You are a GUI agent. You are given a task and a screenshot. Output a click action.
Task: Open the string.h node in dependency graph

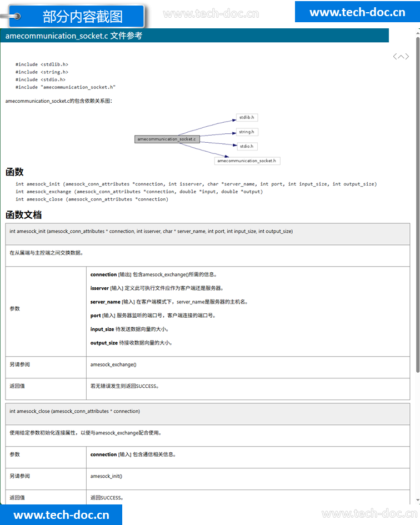tap(247, 132)
